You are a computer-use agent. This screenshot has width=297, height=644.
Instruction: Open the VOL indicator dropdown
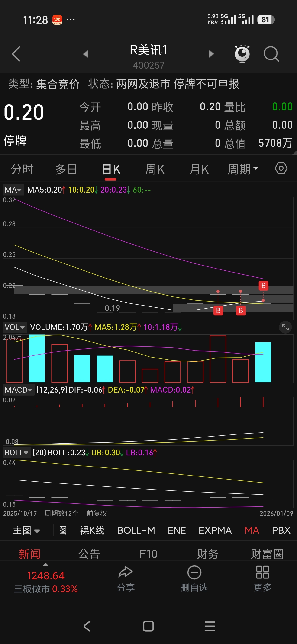click(x=15, y=327)
